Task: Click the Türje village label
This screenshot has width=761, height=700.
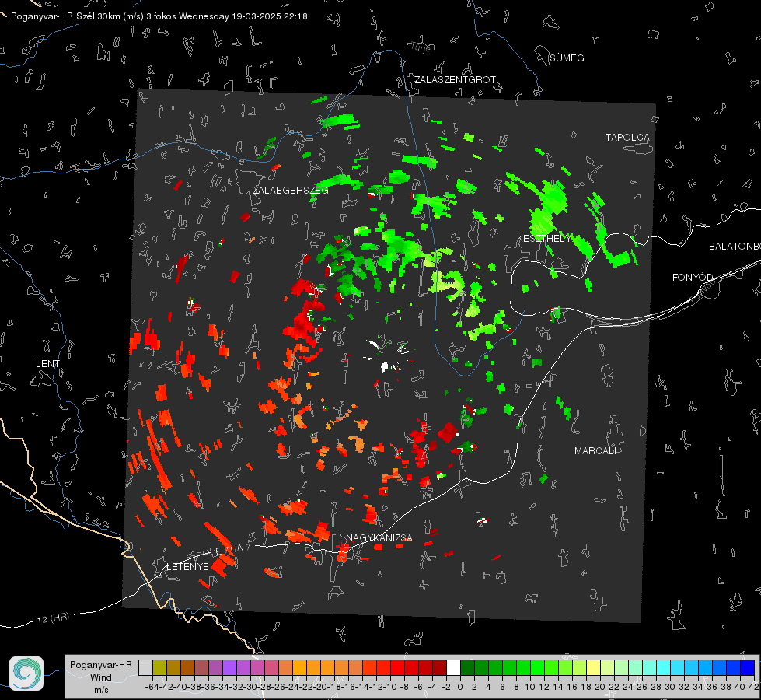Action: 421,47
